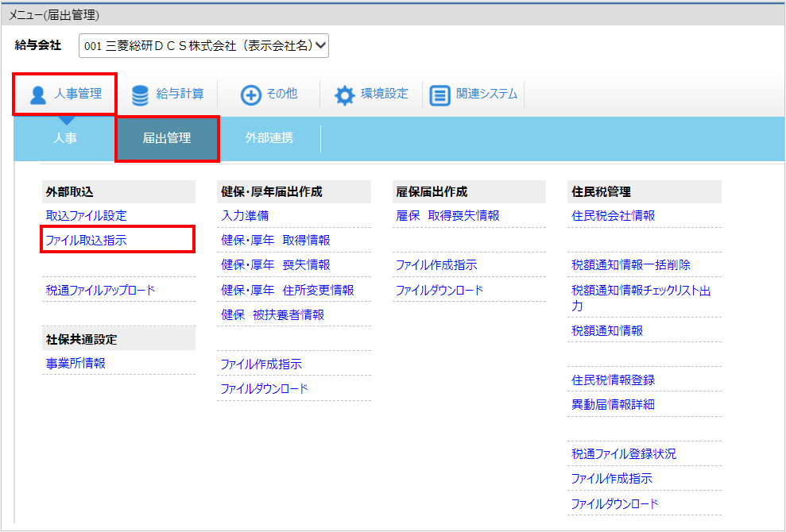Viewport: 786px width, 532px height.
Task: Open the 給与計算 menu label
Action: pos(180,94)
